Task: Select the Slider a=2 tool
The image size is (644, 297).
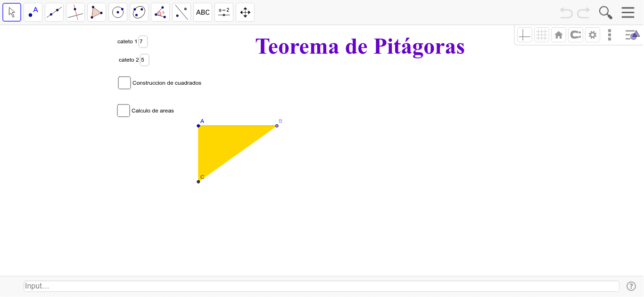Action: pos(224,12)
